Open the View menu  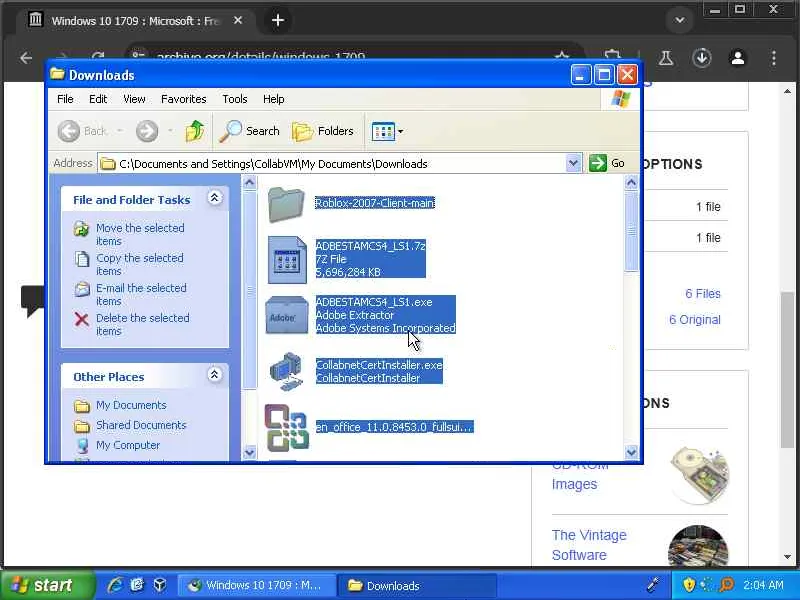coord(134,99)
